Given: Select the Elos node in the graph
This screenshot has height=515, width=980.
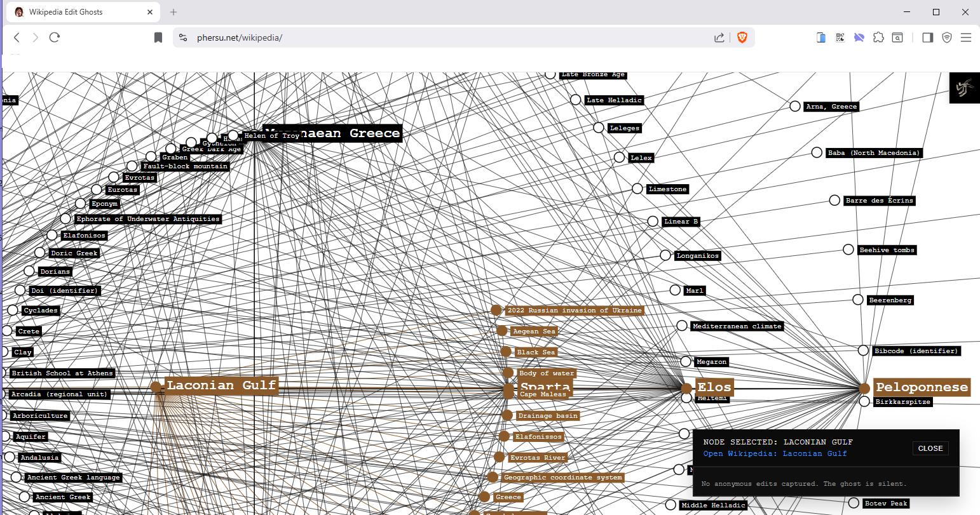Looking at the screenshot, I should point(685,387).
